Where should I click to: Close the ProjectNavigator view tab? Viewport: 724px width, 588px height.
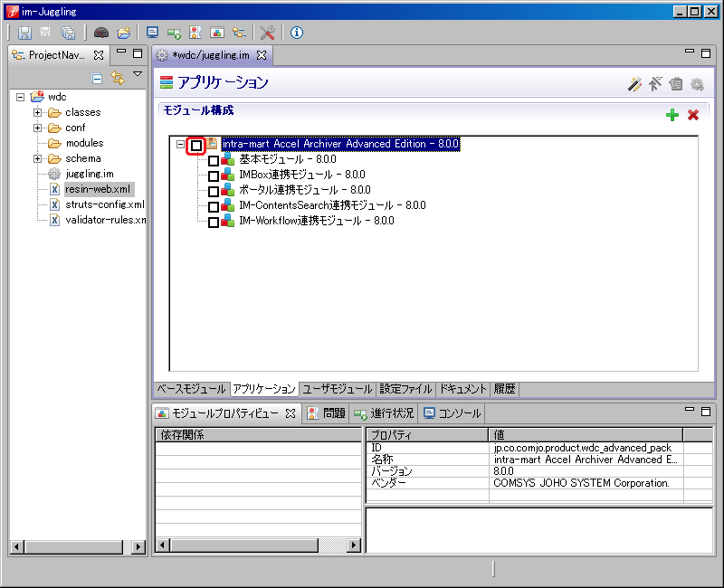coord(99,55)
